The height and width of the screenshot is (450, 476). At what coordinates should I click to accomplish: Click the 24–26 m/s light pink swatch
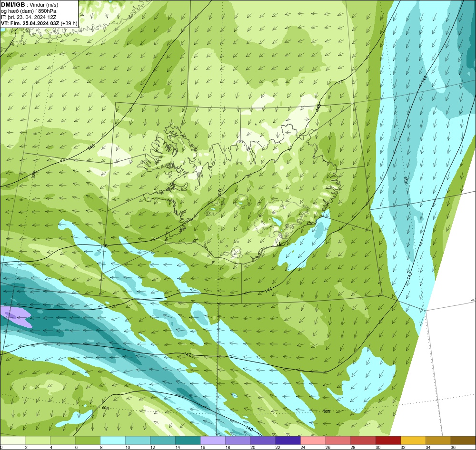coord(313,440)
